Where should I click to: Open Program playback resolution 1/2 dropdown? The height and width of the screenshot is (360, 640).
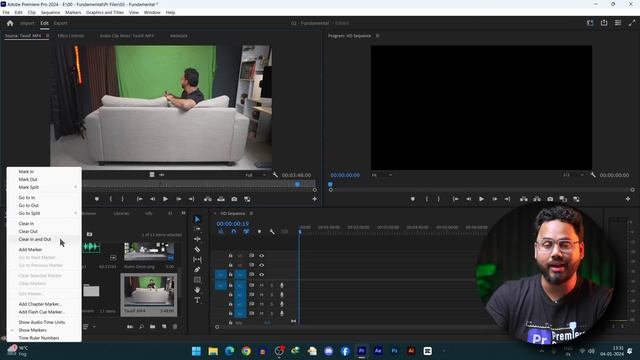click(x=573, y=175)
